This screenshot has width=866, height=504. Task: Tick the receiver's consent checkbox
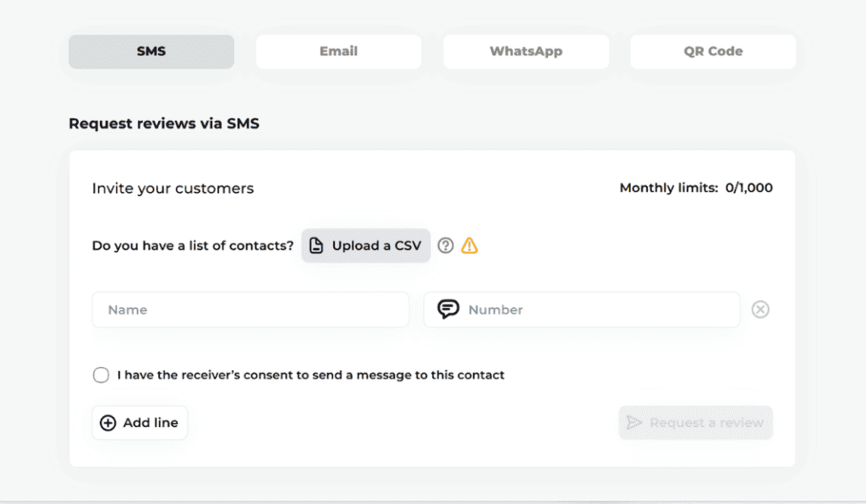click(x=101, y=375)
